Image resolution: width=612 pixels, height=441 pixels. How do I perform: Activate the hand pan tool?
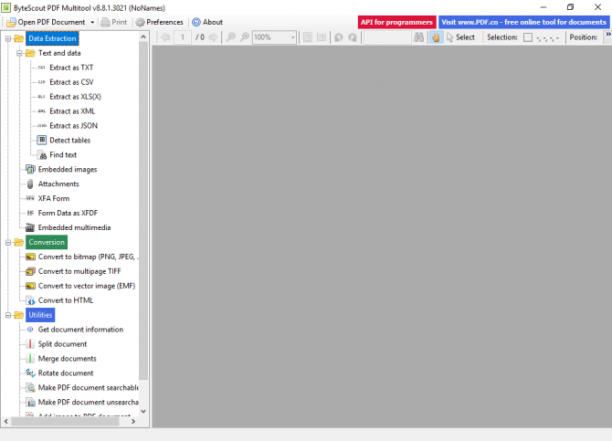[x=436, y=37]
